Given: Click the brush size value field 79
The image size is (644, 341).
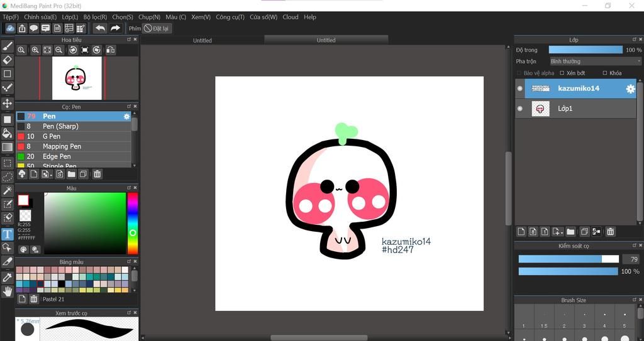Looking at the screenshot, I should pos(631,259).
